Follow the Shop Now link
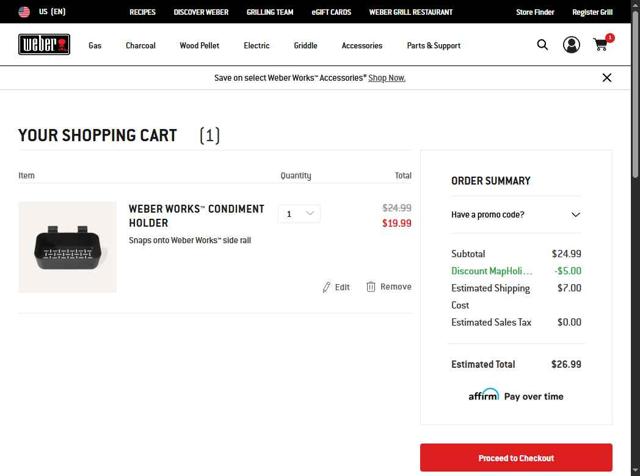Viewport: 640px width, 476px height. click(387, 78)
